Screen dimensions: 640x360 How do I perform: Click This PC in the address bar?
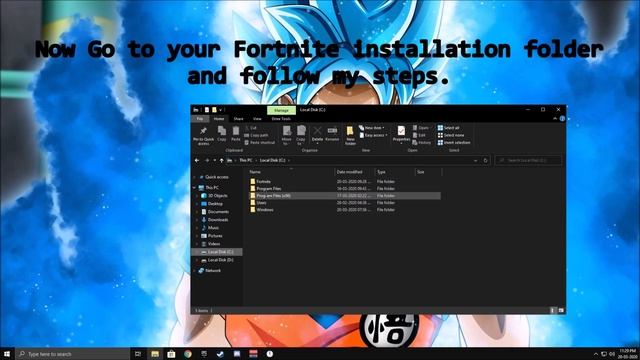[246, 160]
